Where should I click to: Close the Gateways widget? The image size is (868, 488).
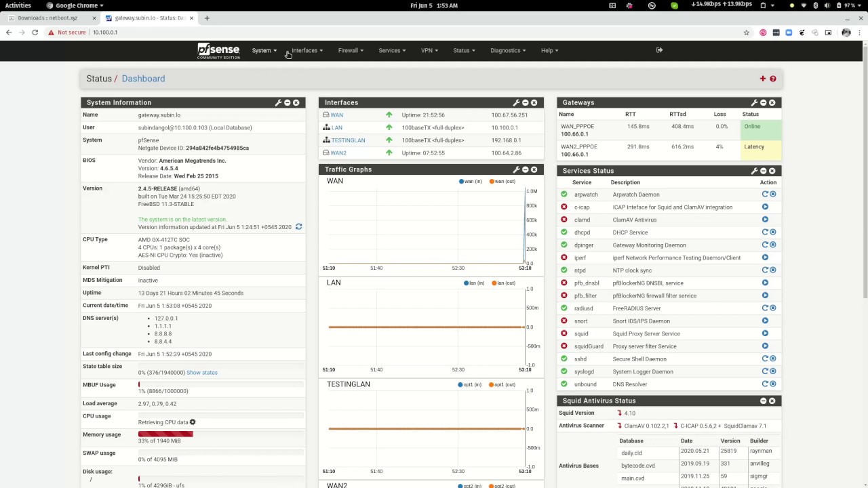point(772,102)
